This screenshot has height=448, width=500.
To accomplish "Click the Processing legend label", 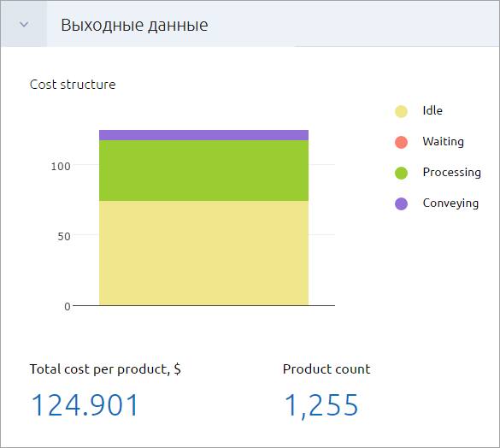I will (x=452, y=173).
